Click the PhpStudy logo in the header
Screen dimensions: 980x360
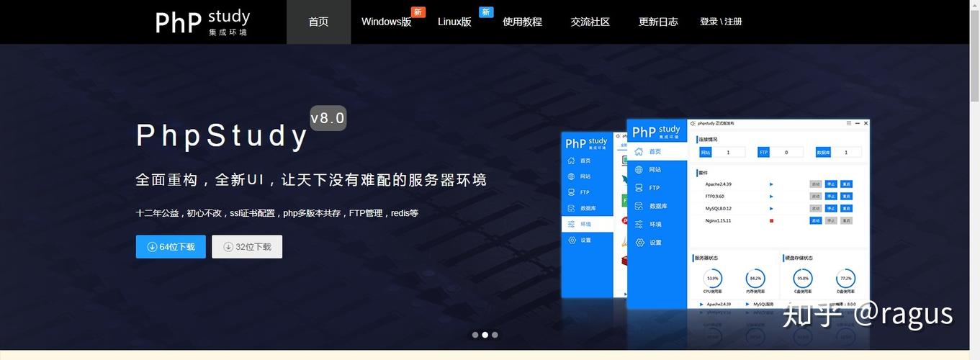click(202, 22)
